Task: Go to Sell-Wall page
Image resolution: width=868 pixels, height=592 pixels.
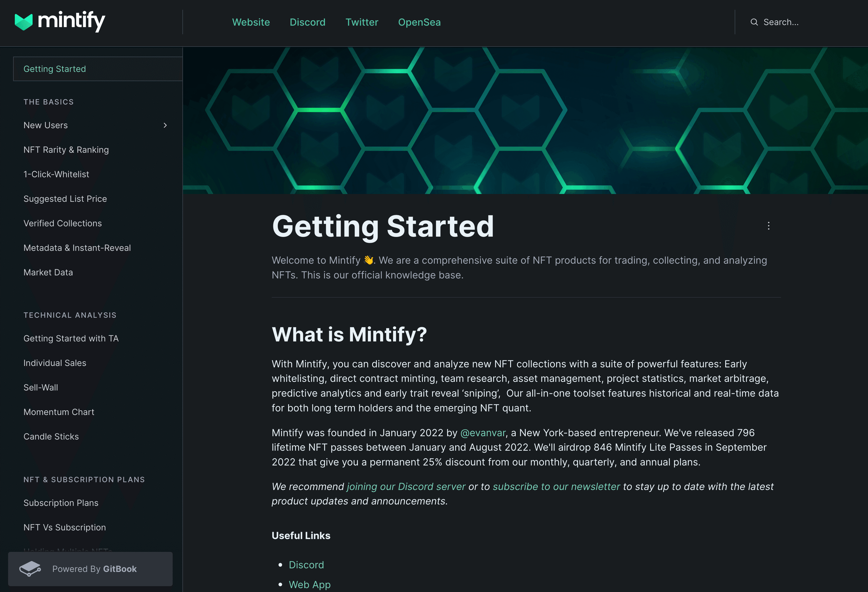Action: pyautogui.click(x=41, y=387)
